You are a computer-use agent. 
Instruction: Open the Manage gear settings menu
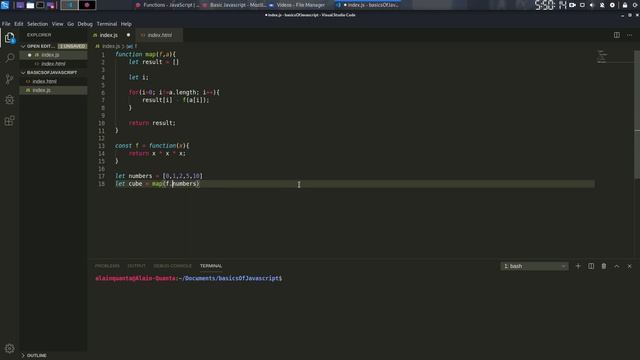click(9, 348)
